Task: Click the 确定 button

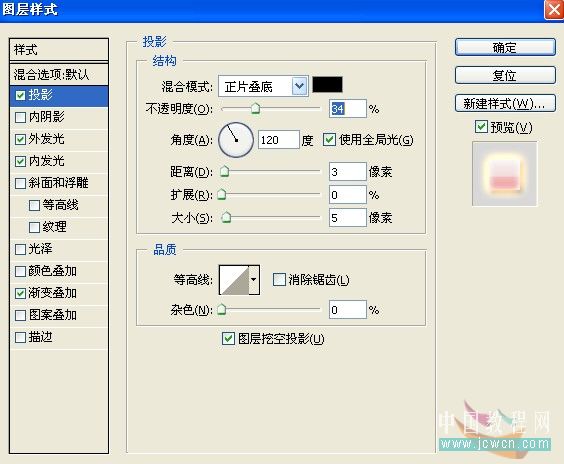Action: [x=505, y=47]
